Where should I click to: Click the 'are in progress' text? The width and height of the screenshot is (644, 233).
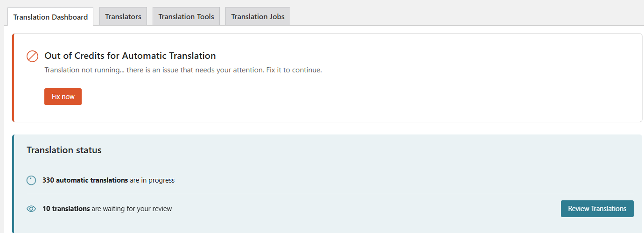point(152,180)
